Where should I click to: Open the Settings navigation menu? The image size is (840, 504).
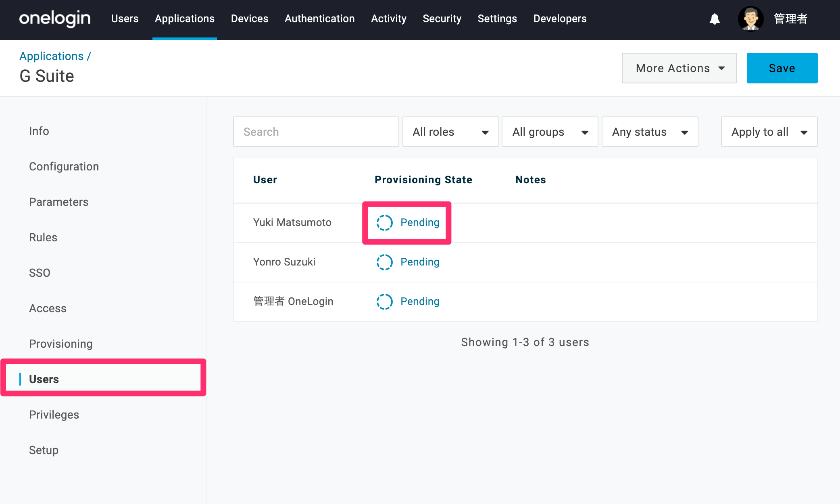click(497, 19)
